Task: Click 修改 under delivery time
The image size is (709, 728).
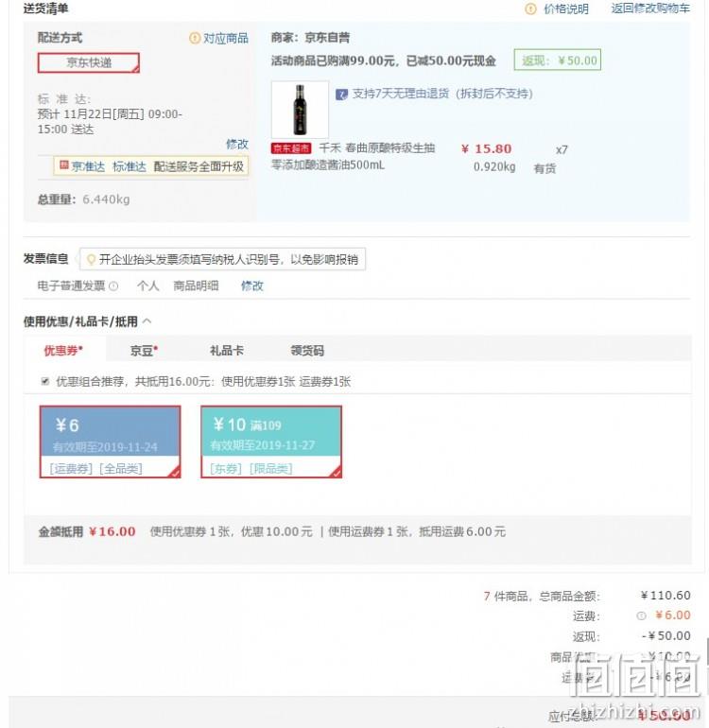Action: [237, 144]
